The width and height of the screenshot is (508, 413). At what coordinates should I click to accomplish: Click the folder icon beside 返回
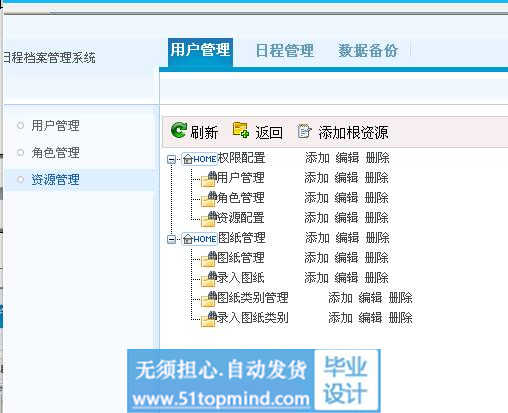coord(241,130)
